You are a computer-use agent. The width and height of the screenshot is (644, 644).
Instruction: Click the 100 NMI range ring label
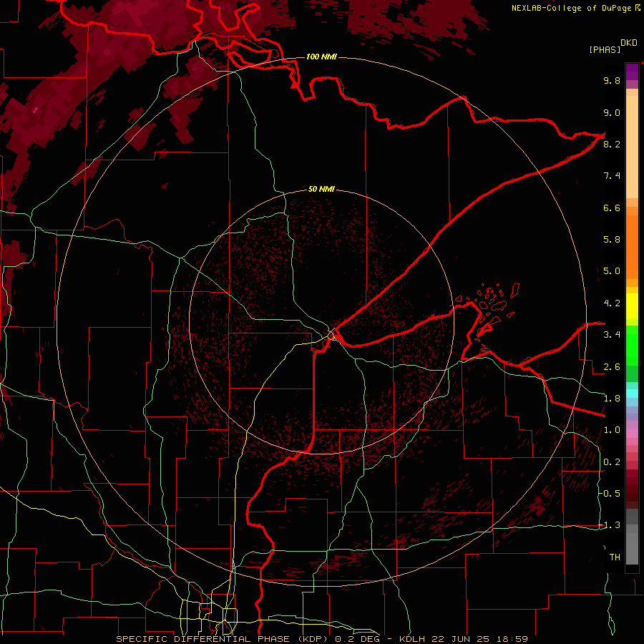click(x=321, y=57)
